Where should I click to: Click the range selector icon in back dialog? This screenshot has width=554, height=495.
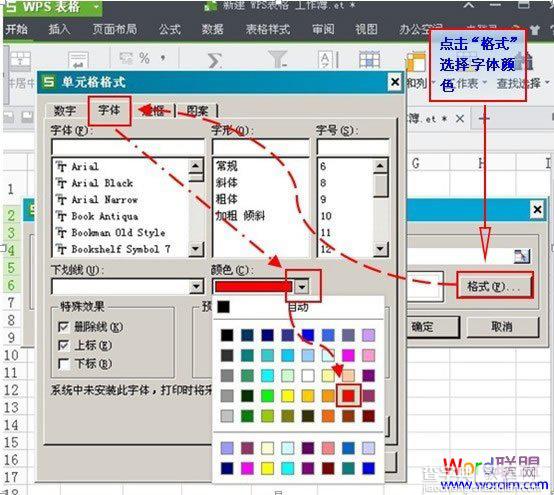(522, 257)
